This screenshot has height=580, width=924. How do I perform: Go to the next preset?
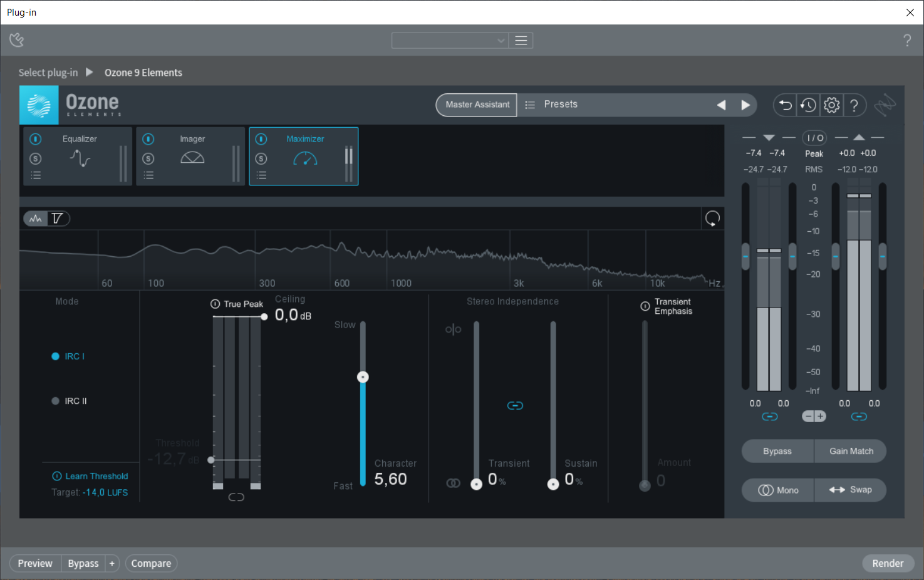point(745,105)
